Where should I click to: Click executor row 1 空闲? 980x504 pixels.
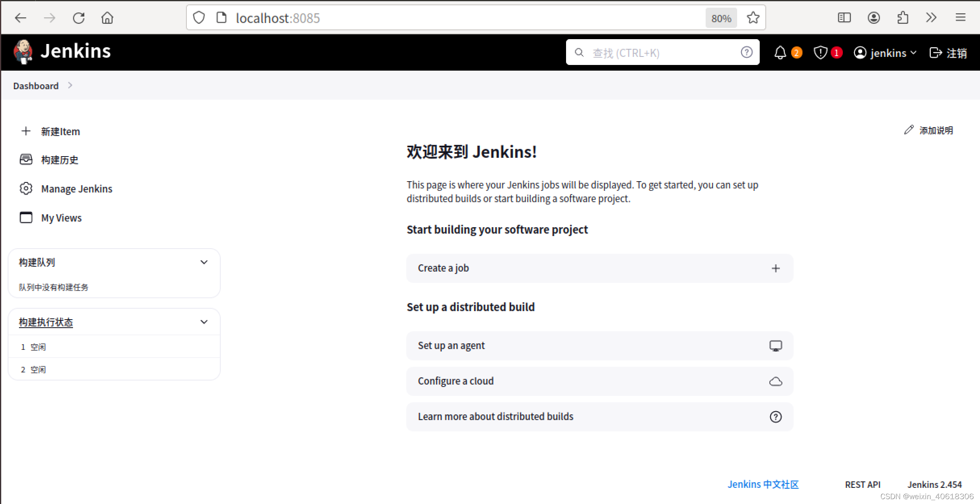pos(114,347)
